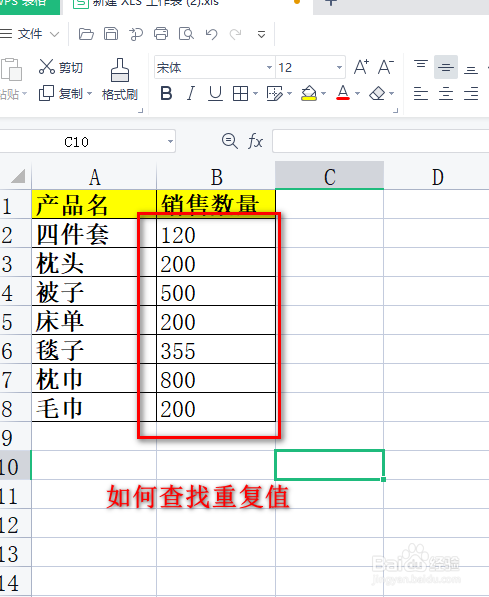The width and height of the screenshot is (489, 597).
Task: Increase font size with A+ icon
Action: tap(361, 67)
